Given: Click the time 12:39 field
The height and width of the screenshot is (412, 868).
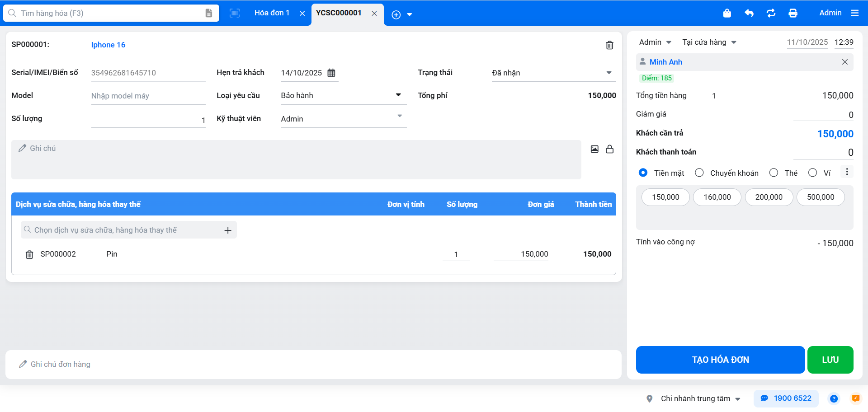Looking at the screenshot, I should coord(844,42).
